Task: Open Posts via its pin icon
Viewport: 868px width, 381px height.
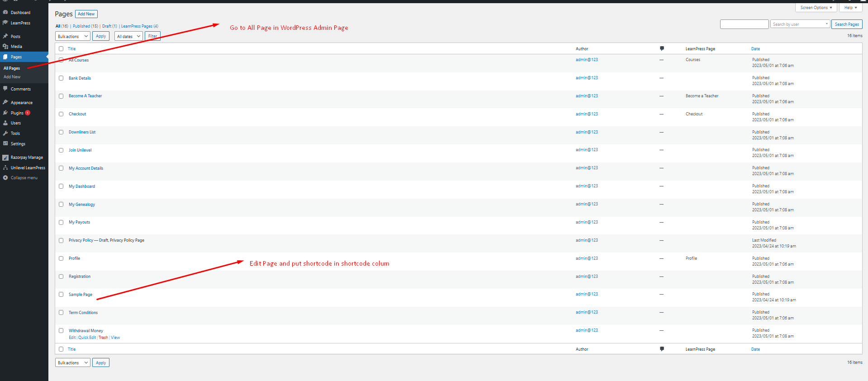Action: (5, 36)
